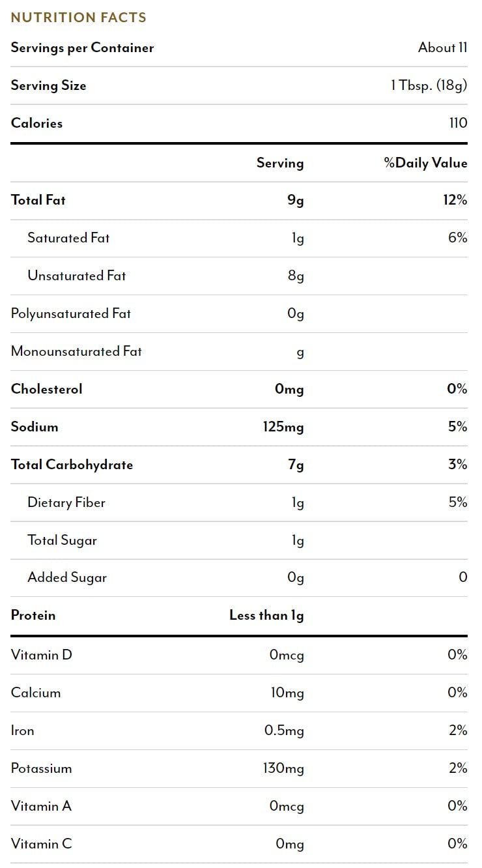Click the Potassium row label
This screenshot has height=868, width=482.
pyautogui.click(x=42, y=768)
